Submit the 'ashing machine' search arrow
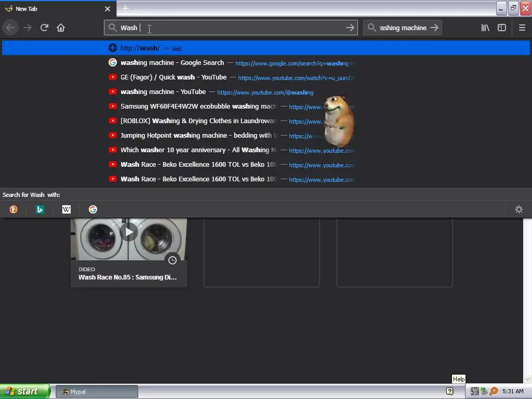 coord(434,28)
